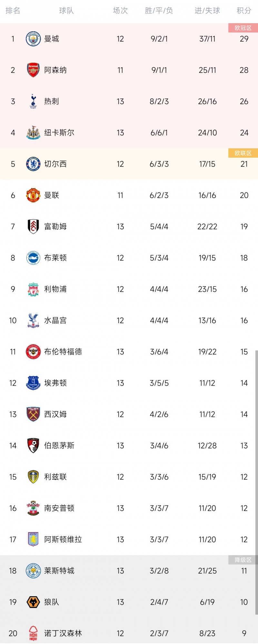Tap the Leicester City badge
The height and width of the screenshot is (644, 258).
(33, 570)
